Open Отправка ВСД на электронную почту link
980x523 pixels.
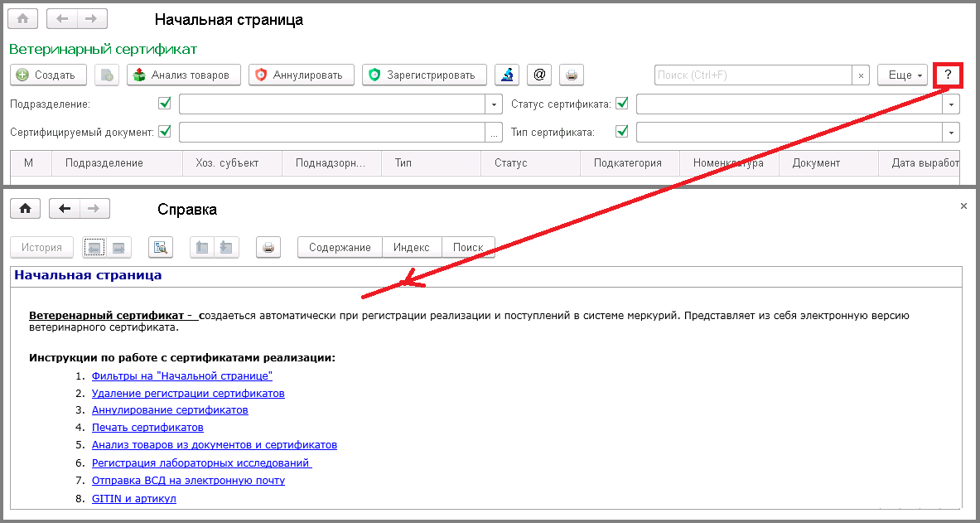point(188,481)
